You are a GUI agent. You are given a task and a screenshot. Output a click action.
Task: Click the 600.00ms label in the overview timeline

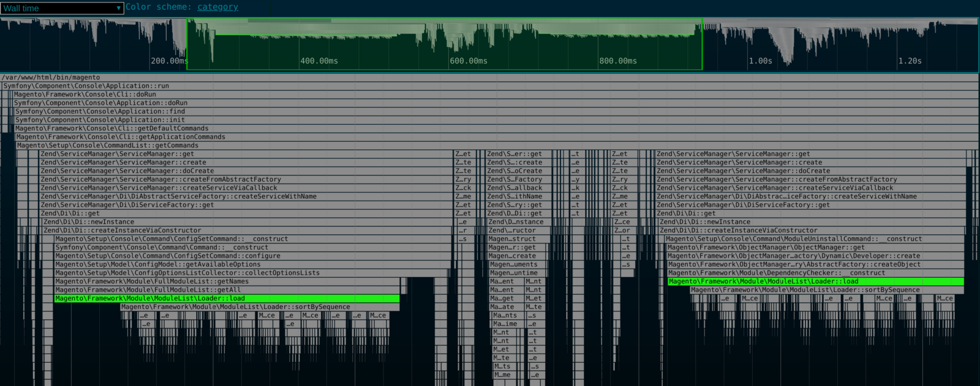(469, 61)
